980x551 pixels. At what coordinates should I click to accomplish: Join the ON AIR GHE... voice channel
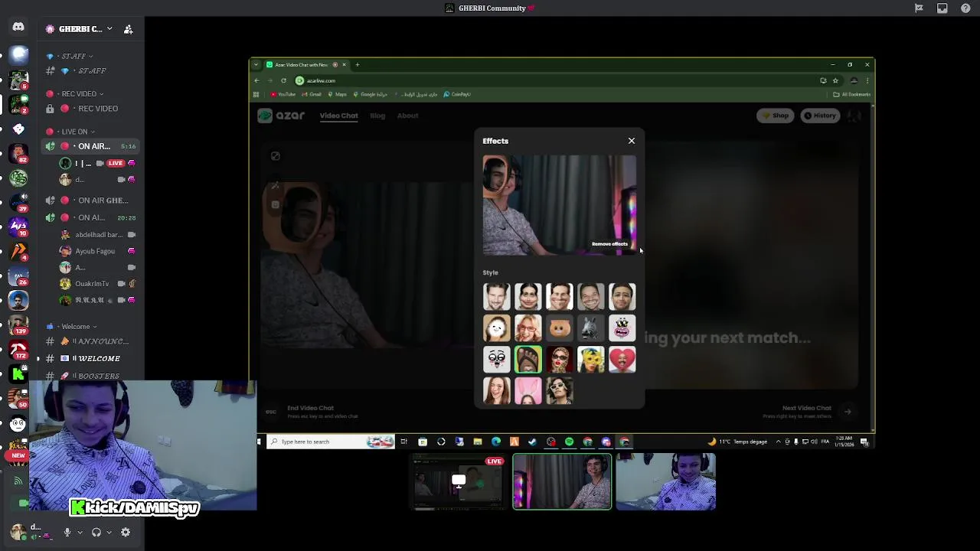[90, 201]
